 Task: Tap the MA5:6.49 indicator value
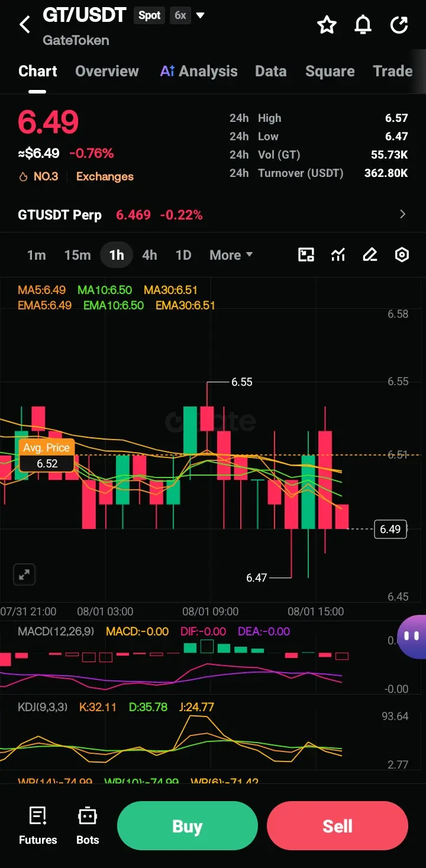coord(42,290)
